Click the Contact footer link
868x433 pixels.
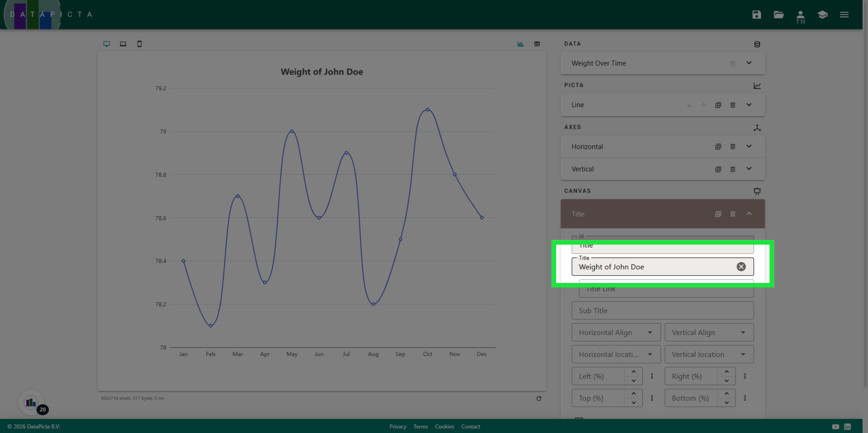[470, 427]
